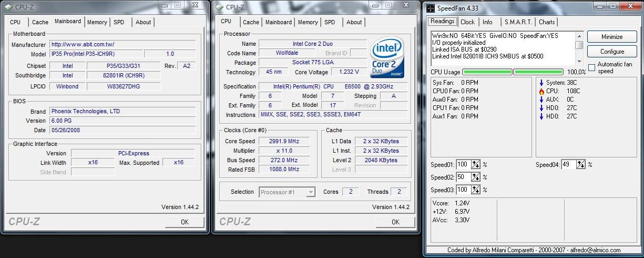Adjust the Speed02 spinner arrows

coord(476,177)
